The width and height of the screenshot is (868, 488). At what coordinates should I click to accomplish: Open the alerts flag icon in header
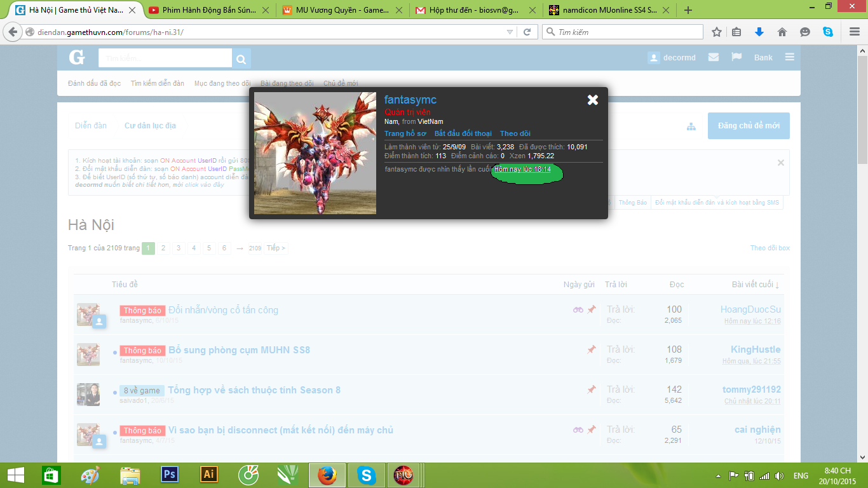(737, 57)
